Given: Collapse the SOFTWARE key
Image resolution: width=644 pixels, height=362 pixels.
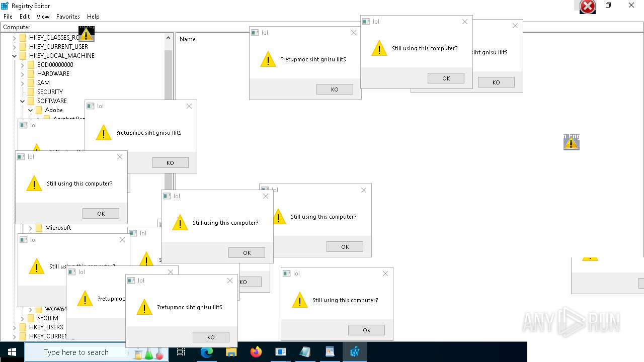Looking at the screenshot, I should coord(23,101).
